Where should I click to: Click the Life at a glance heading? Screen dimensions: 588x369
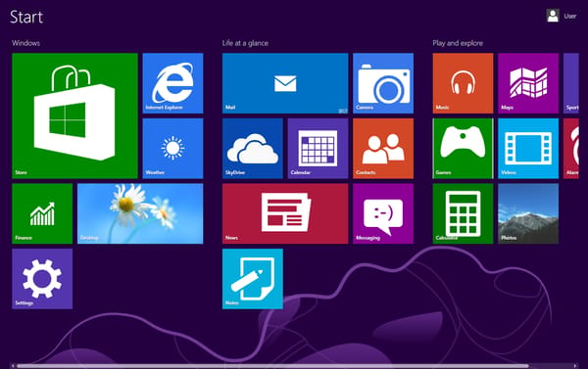pos(245,43)
